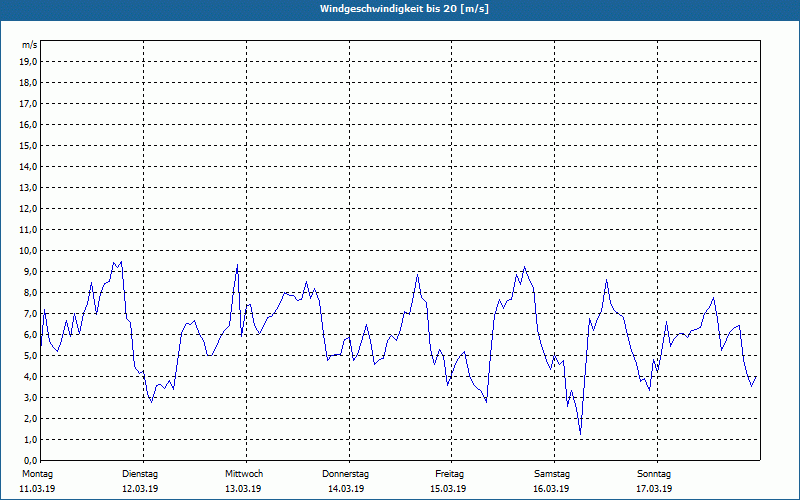800x500 pixels.
Task: Click the '10,0' y-axis label
Action: pyautogui.click(x=28, y=251)
